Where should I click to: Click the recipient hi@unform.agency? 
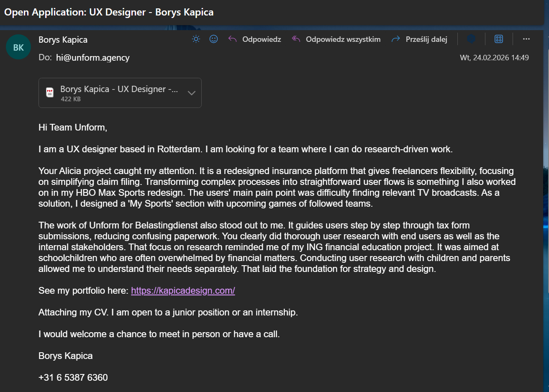(x=92, y=58)
